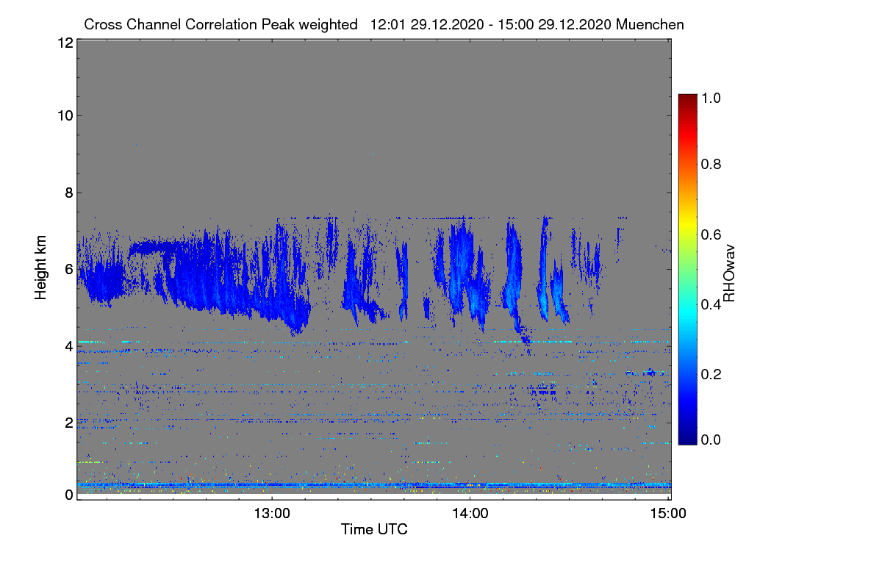Image resolution: width=882 pixels, height=588 pixels.
Task: Click the '14:00' time tick label
Action: point(470,514)
